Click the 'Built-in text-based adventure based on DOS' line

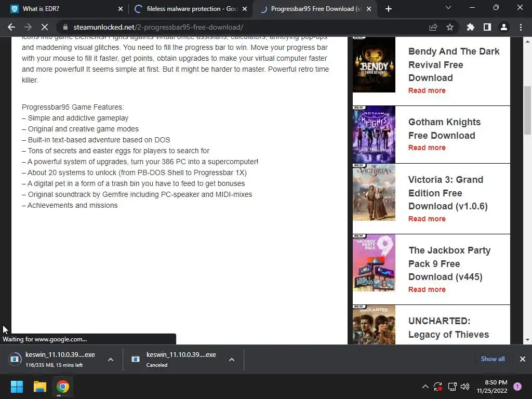pyautogui.click(x=96, y=140)
